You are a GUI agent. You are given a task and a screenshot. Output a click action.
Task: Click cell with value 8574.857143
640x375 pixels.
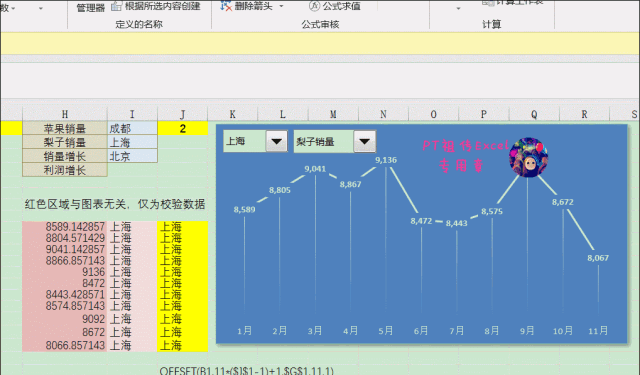65,306
